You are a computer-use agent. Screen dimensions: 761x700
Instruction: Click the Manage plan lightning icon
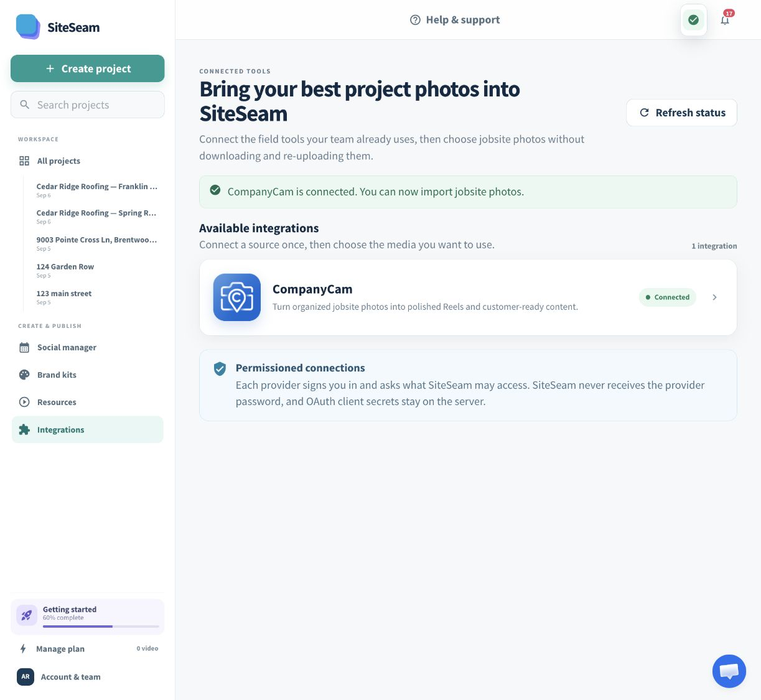pyautogui.click(x=23, y=648)
